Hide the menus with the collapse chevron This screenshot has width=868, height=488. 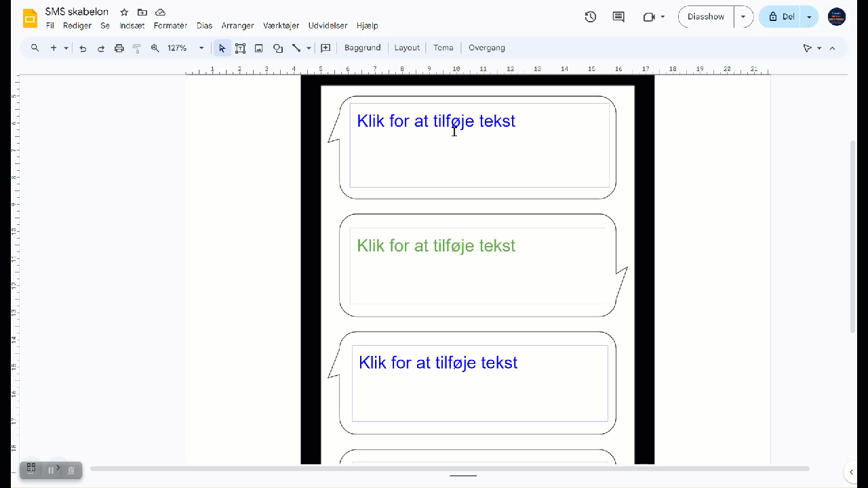(832, 48)
